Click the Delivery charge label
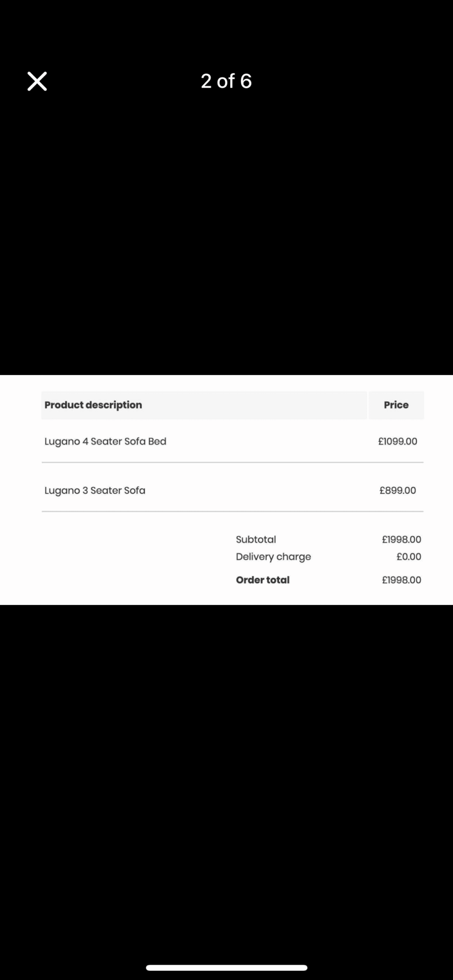453x980 pixels. [x=273, y=557]
